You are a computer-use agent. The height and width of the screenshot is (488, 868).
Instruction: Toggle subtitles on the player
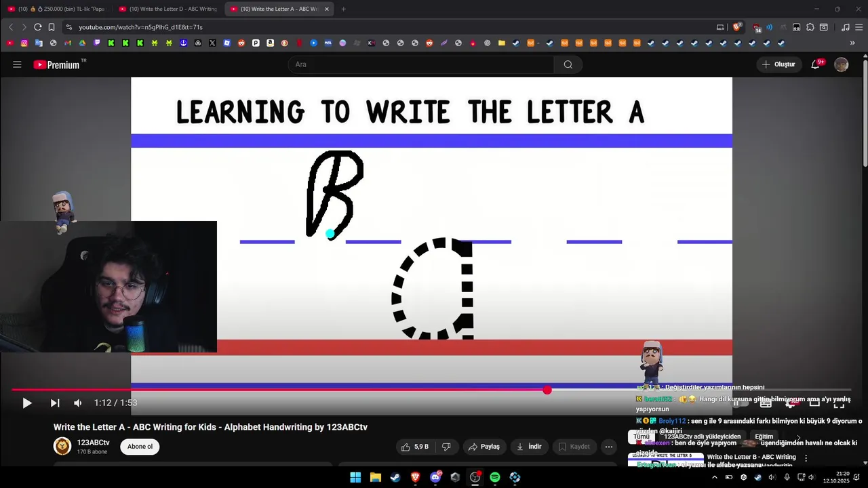[x=766, y=403]
